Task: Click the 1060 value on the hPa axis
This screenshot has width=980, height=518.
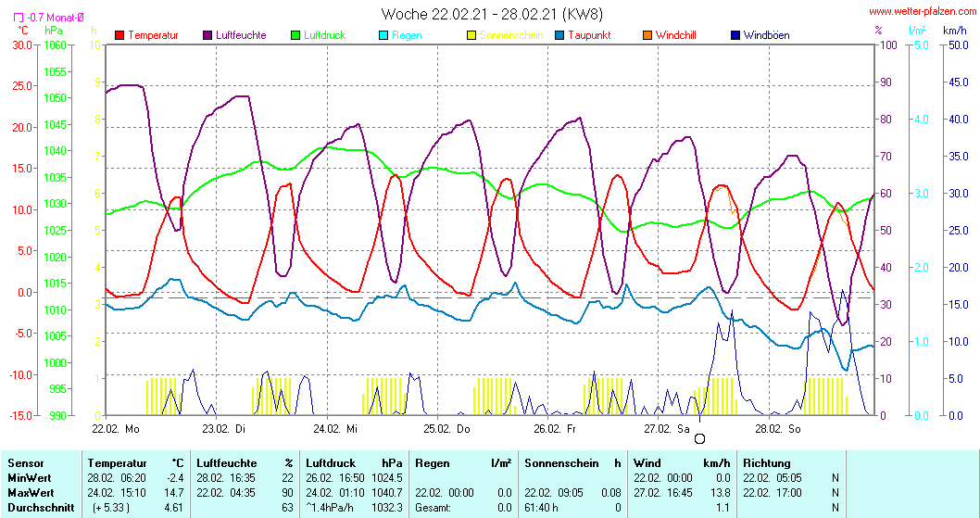Action: coord(55,45)
